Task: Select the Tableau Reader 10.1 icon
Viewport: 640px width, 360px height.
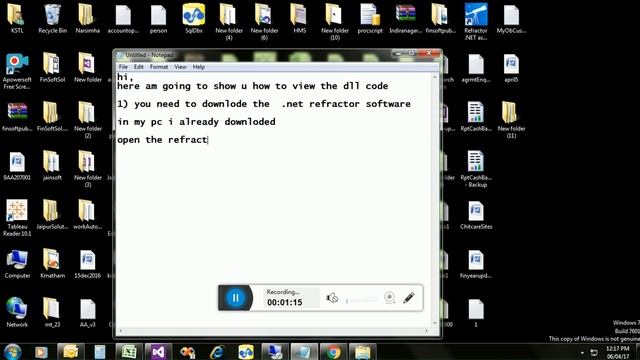Action: point(17,218)
